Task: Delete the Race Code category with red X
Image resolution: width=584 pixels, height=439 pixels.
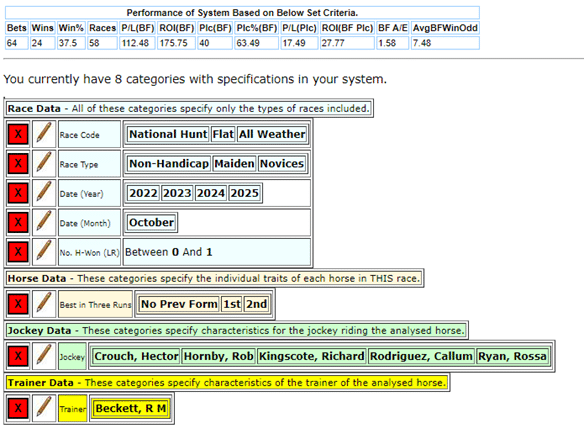Action: [x=18, y=134]
